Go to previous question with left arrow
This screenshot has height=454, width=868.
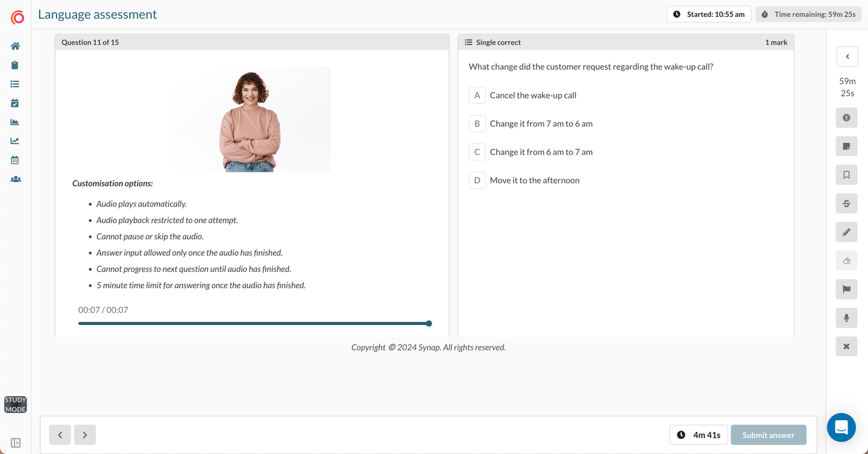coord(60,434)
